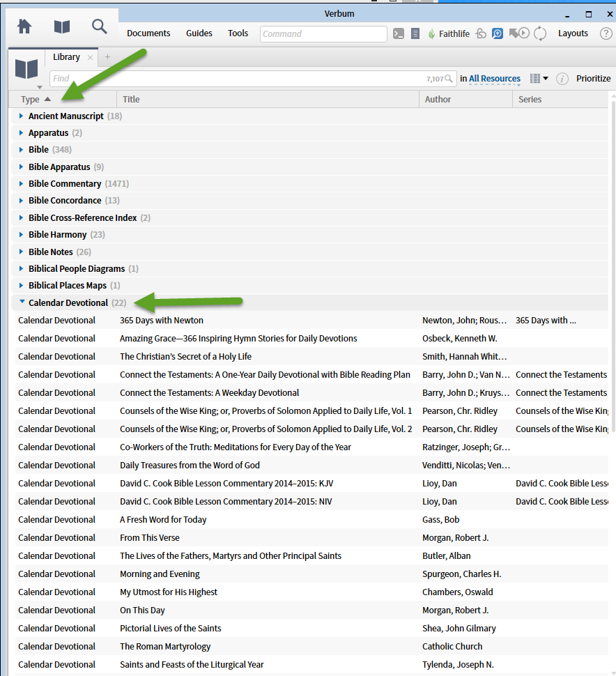Image resolution: width=616 pixels, height=676 pixels.
Task: Open the Help question mark icon
Action: (x=606, y=33)
